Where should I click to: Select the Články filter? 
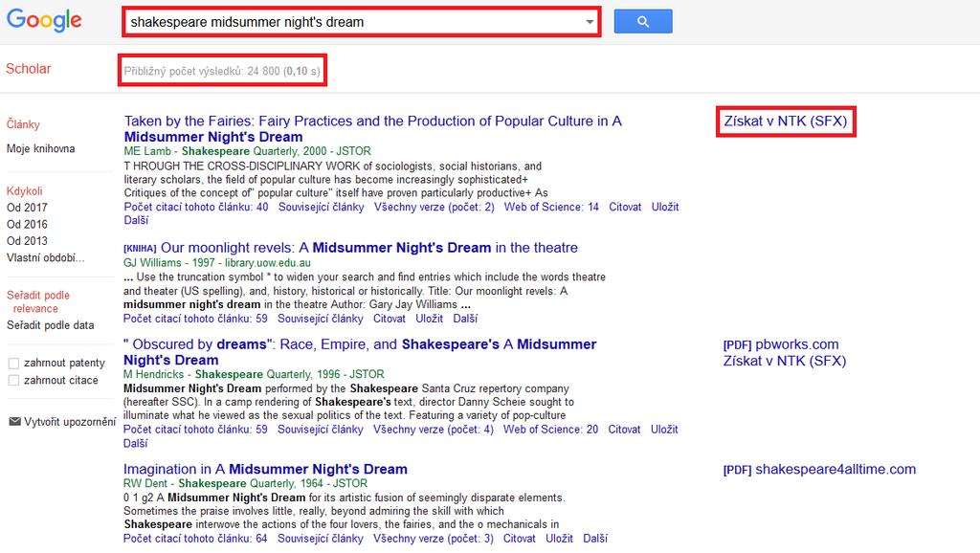click(23, 124)
